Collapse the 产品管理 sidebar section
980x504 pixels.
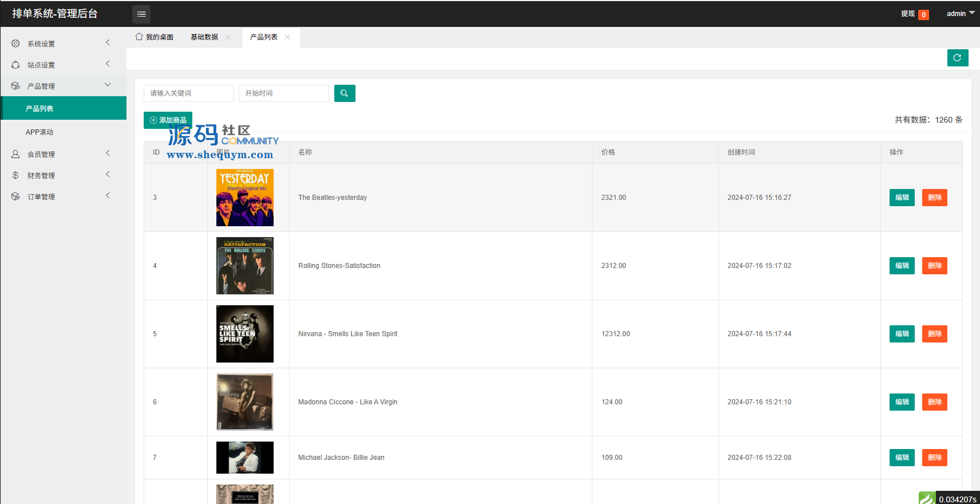63,86
